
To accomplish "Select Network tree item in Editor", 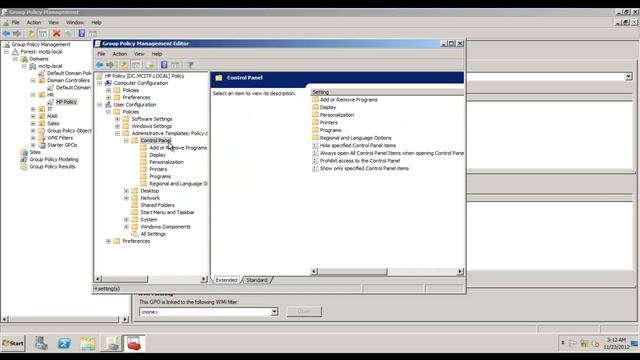I will [150, 198].
